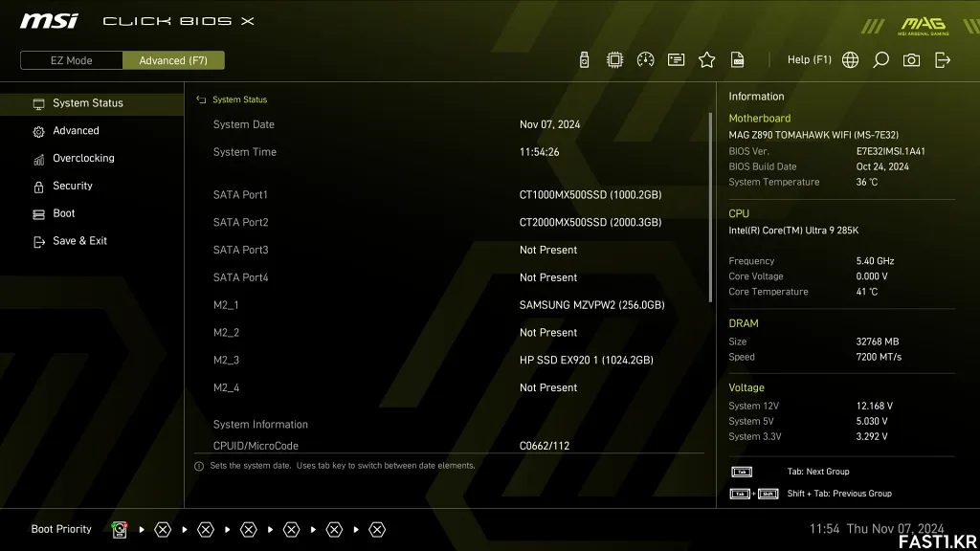Open Favorites star icon
The image size is (980, 551).
pos(706,60)
